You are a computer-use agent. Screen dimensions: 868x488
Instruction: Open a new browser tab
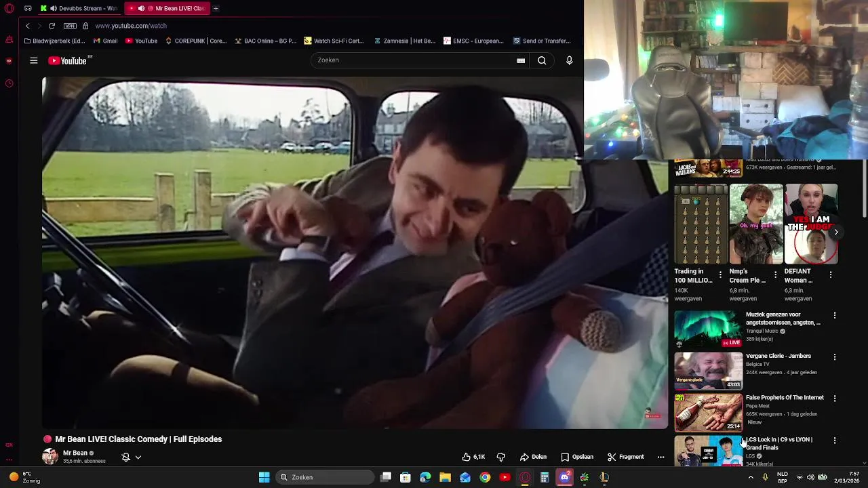point(216,8)
